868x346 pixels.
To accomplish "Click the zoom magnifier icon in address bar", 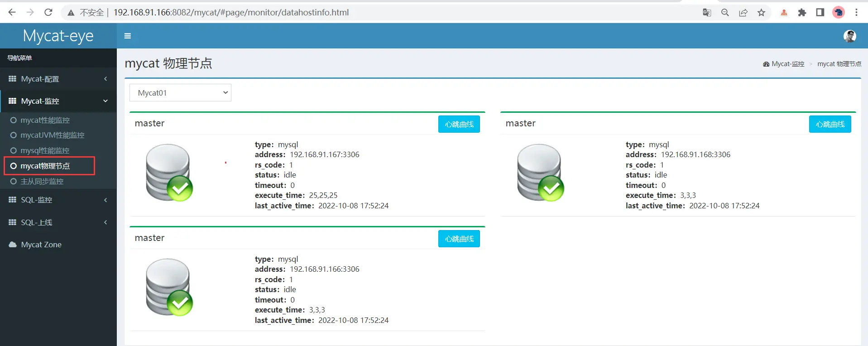I will tap(725, 12).
